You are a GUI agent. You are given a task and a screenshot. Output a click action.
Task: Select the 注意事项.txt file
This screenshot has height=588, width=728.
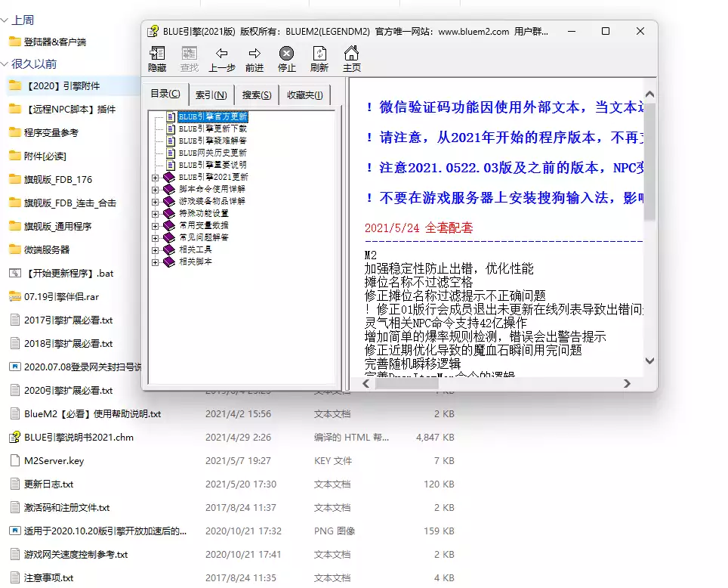[49, 577]
